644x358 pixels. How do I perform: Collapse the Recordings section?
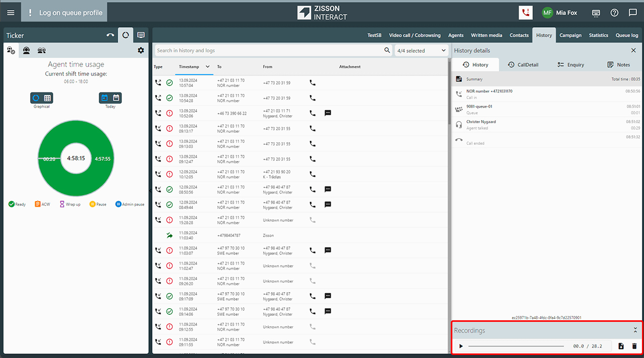pos(635,330)
